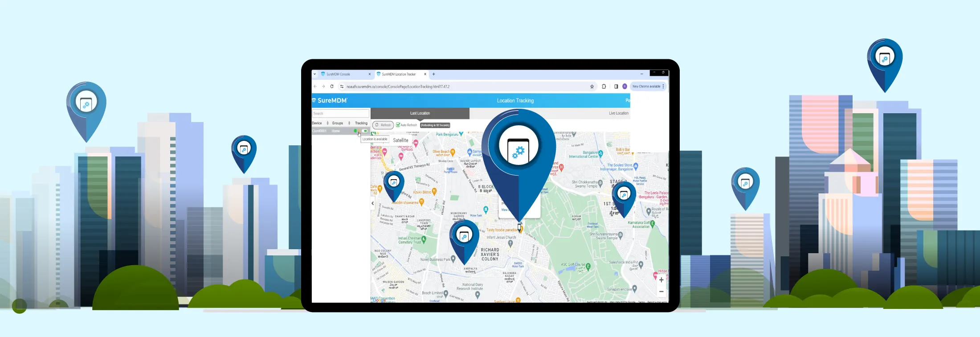
Task: View site information icon in address bar
Action: tap(342, 86)
